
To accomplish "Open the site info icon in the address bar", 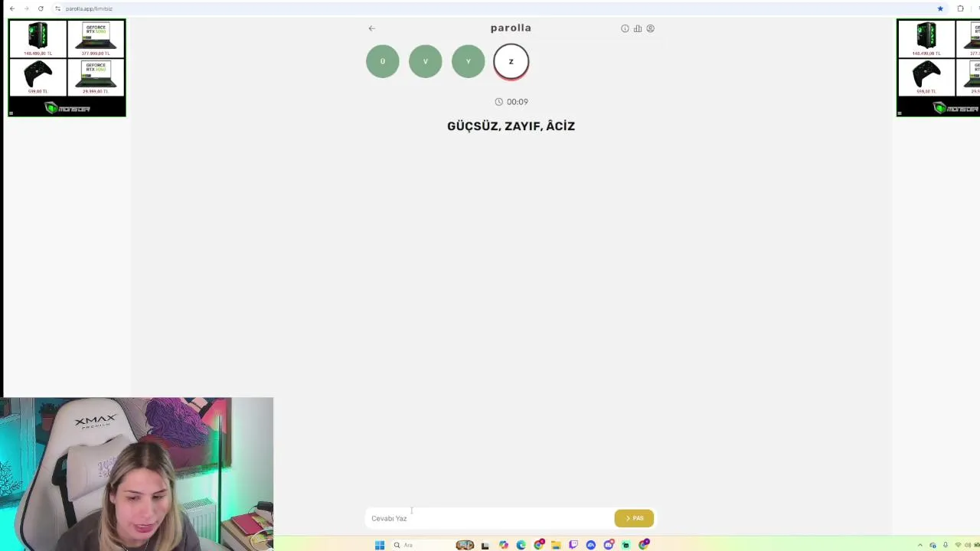I will tap(57, 8).
